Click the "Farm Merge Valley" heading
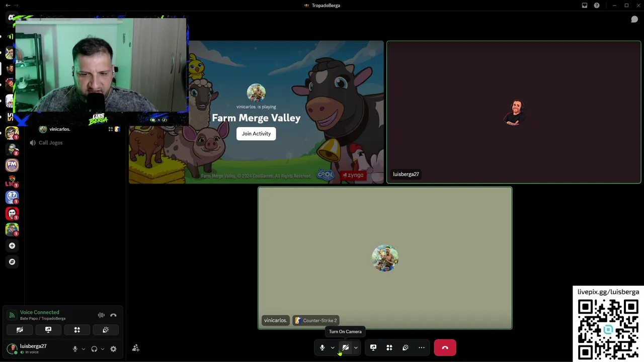This screenshot has height=362, width=644. [x=256, y=118]
